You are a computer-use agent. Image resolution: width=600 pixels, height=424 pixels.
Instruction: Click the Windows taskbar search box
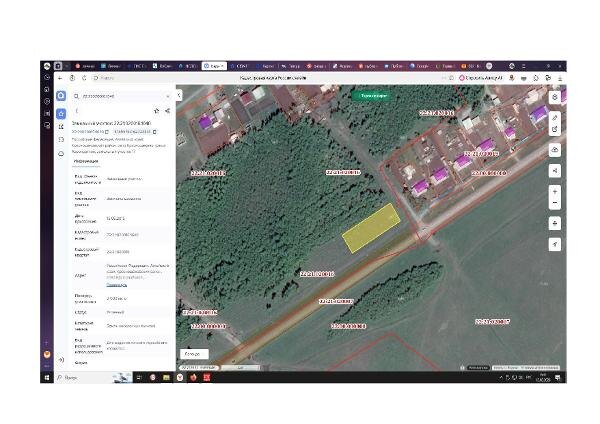93,378
